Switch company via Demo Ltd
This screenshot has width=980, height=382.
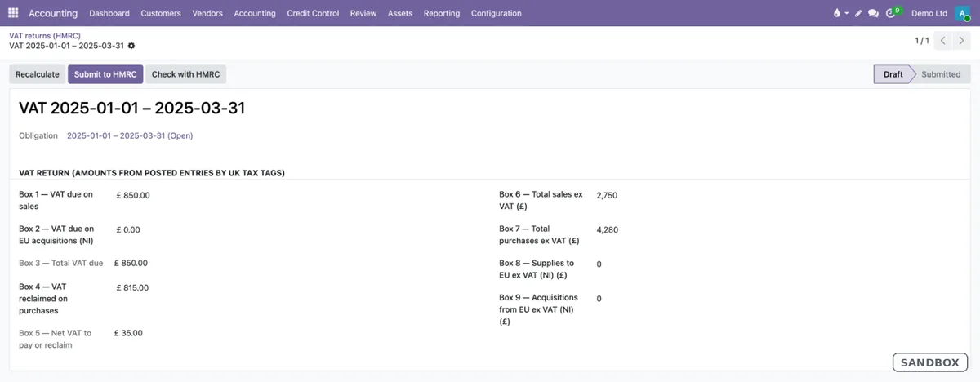pyautogui.click(x=929, y=13)
